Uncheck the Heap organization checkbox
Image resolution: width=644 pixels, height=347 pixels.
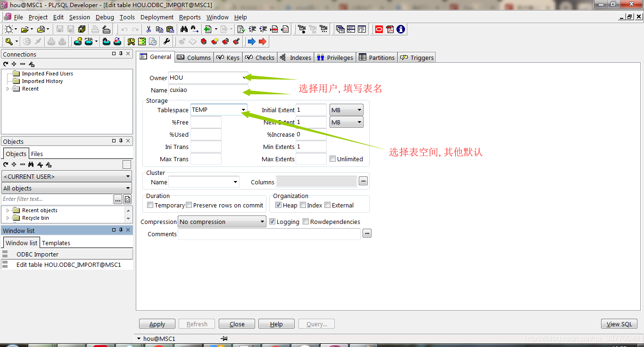pos(278,205)
